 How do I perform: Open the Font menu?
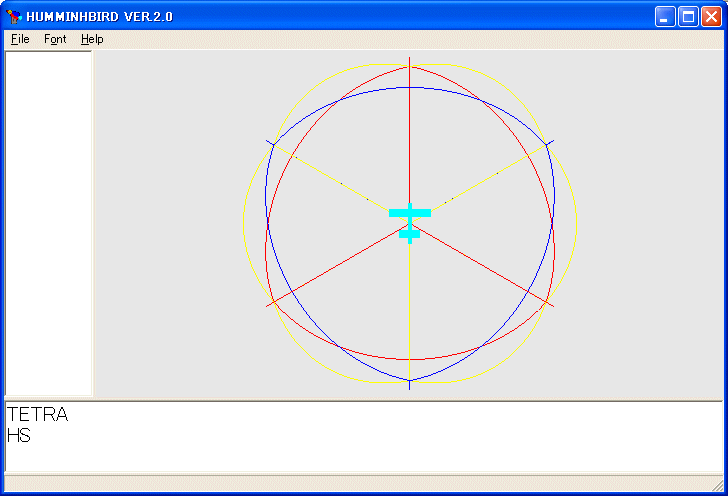tap(55, 39)
